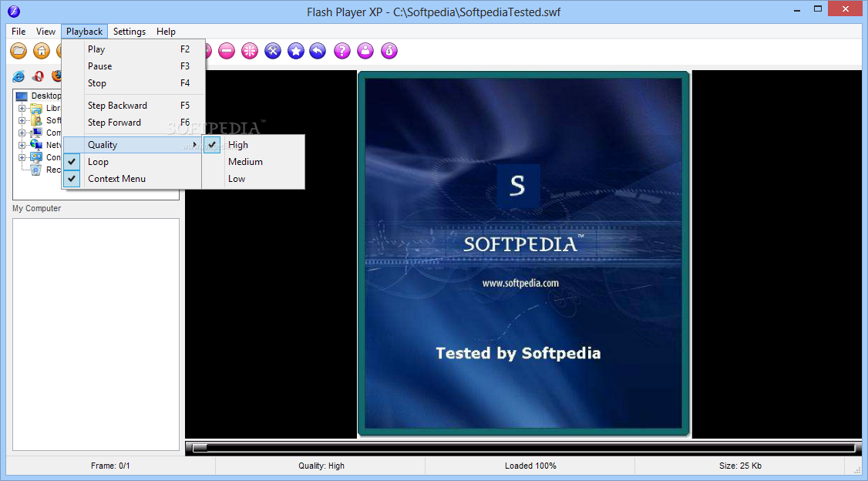Viewport: 868px width, 481px height.
Task: Click the Internet Explorer browser icon
Action: click(x=19, y=76)
